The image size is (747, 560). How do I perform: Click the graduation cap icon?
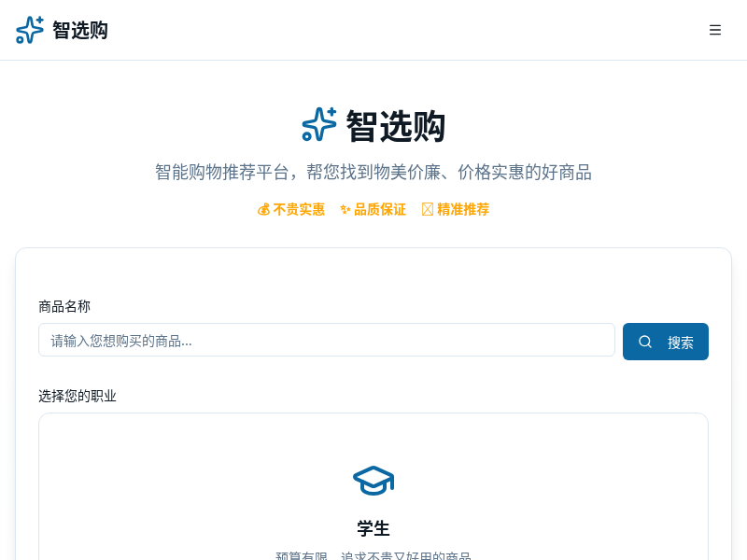[x=373, y=480]
